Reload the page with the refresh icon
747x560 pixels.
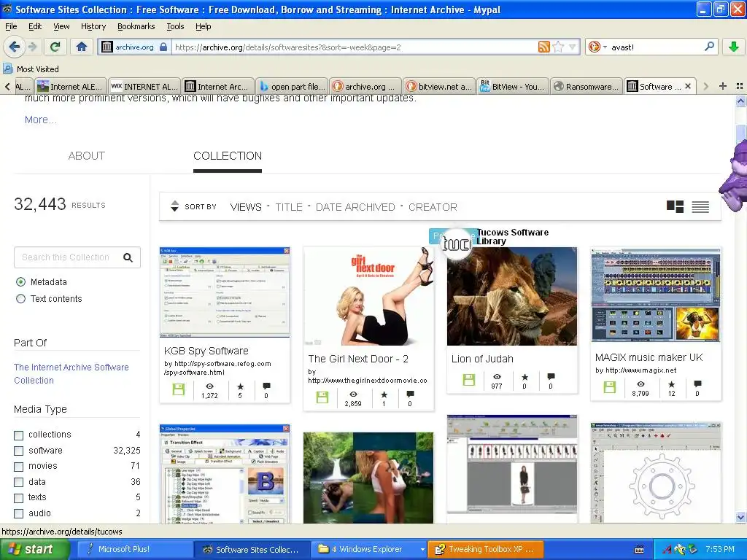(x=55, y=47)
